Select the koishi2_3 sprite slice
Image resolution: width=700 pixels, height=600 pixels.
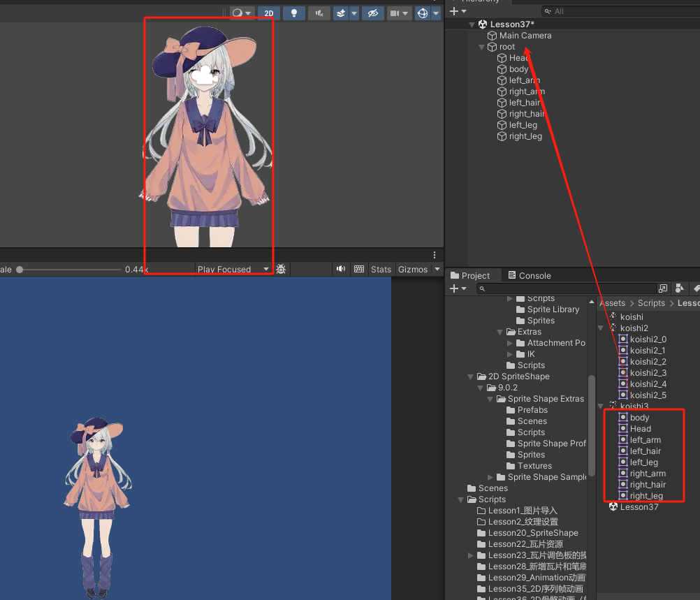(647, 372)
